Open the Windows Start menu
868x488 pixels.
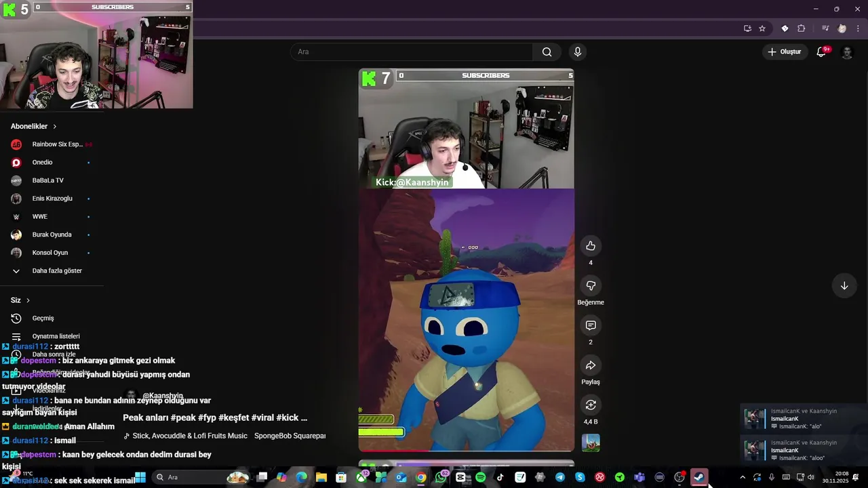(x=140, y=478)
